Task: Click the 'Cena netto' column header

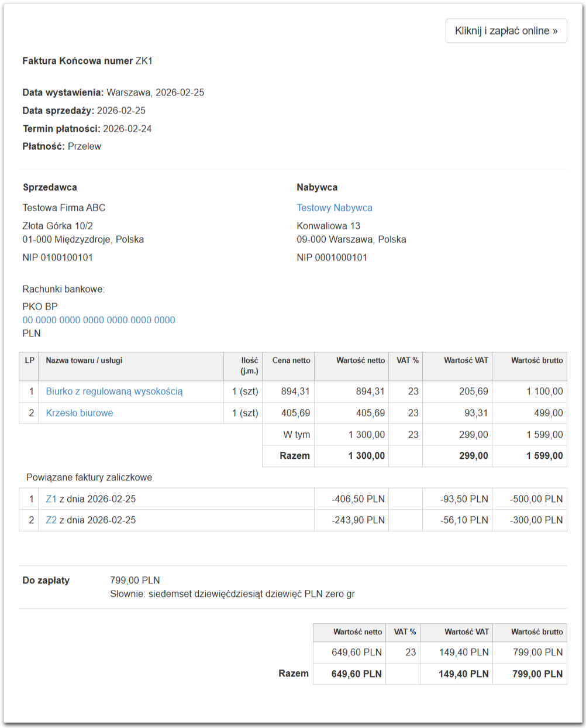Action: pyautogui.click(x=291, y=360)
